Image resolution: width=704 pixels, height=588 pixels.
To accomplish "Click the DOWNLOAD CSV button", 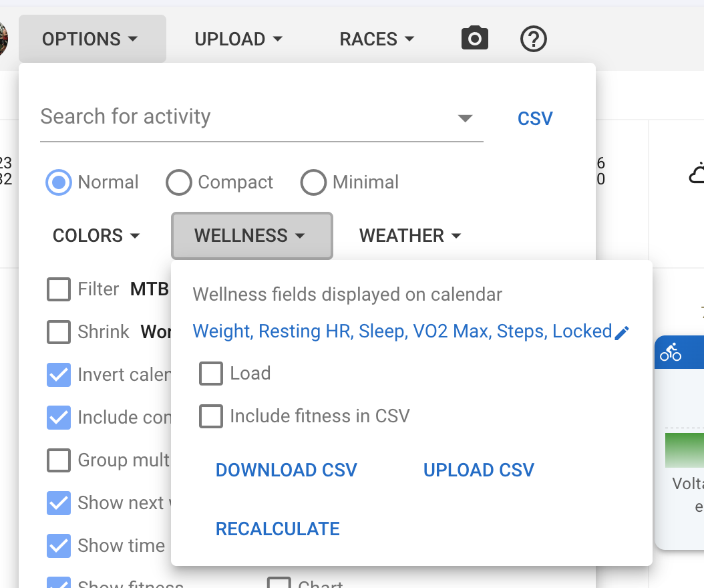I will [286, 470].
